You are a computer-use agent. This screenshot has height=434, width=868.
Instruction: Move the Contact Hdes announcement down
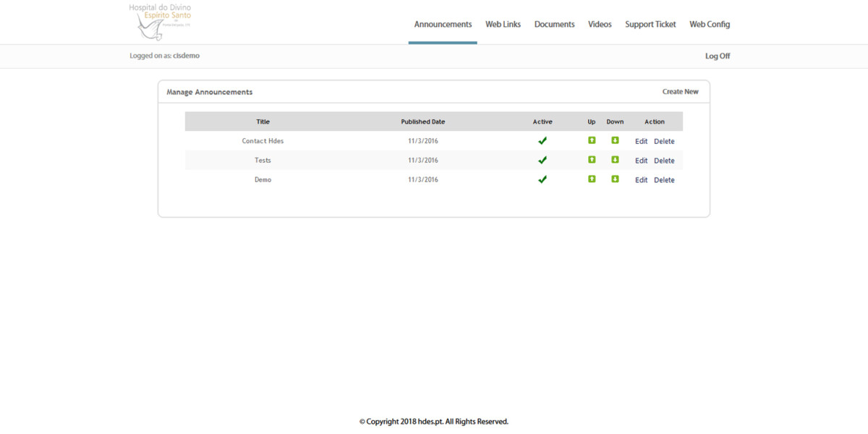pos(615,140)
